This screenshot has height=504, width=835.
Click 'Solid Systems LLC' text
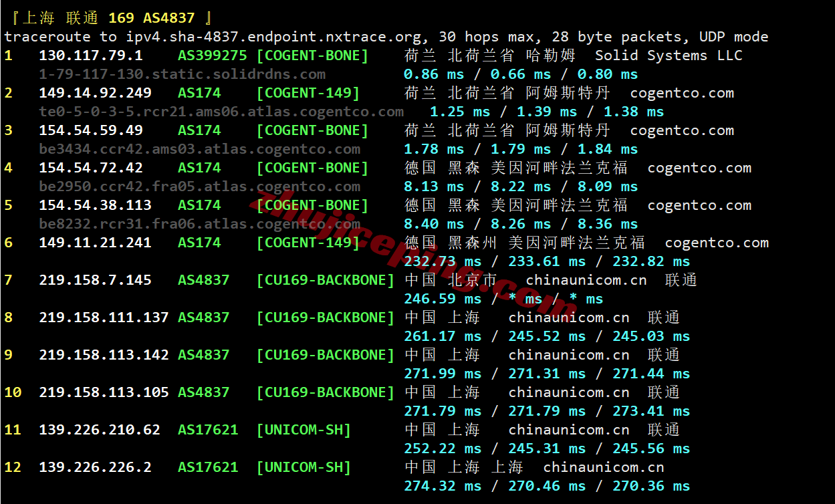pos(669,55)
